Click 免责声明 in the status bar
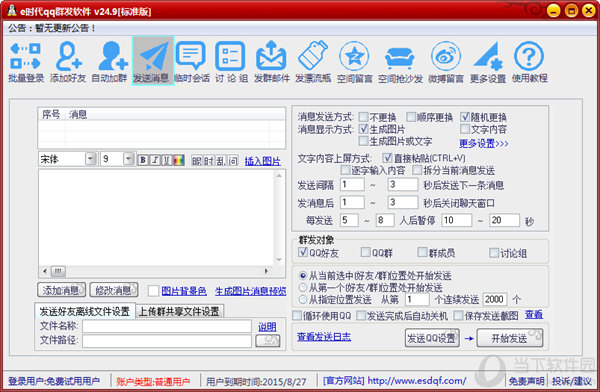This screenshot has height=392, width=600. coord(526,381)
